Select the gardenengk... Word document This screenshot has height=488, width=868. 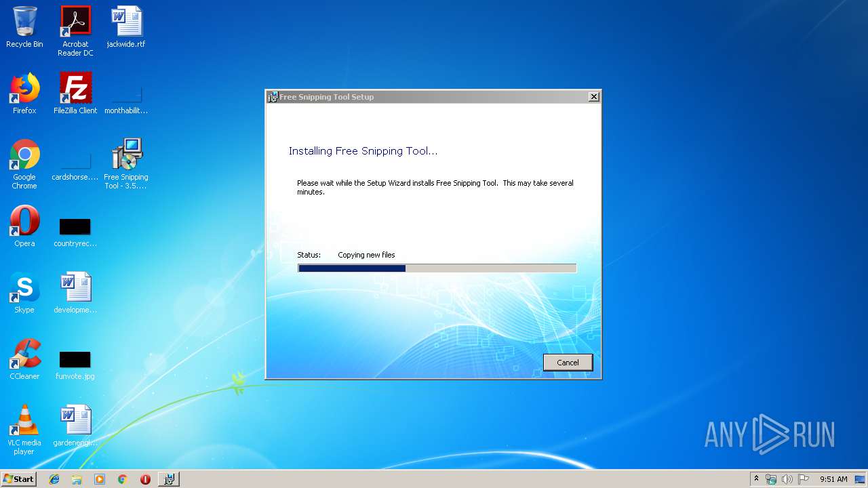click(75, 426)
